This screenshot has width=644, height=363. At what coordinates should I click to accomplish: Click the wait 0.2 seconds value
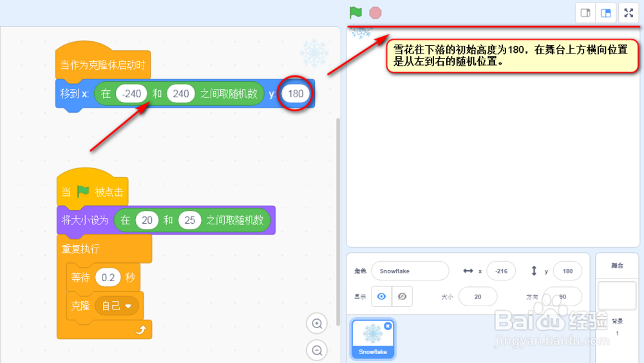tap(108, 277)
